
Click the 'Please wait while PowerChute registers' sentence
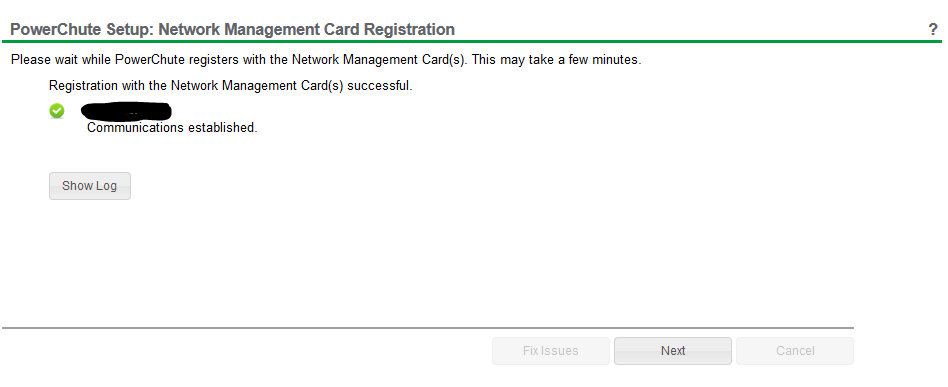point(240,60)
